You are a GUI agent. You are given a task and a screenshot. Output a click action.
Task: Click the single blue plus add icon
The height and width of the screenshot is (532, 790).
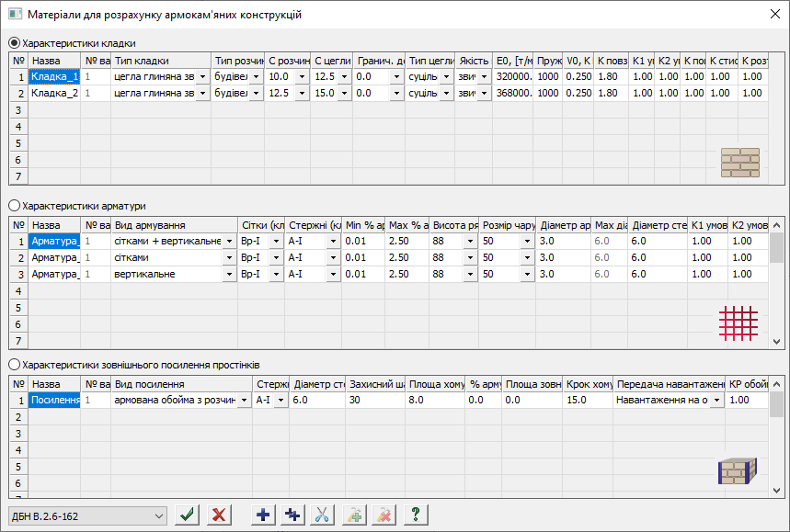[264, 515]
